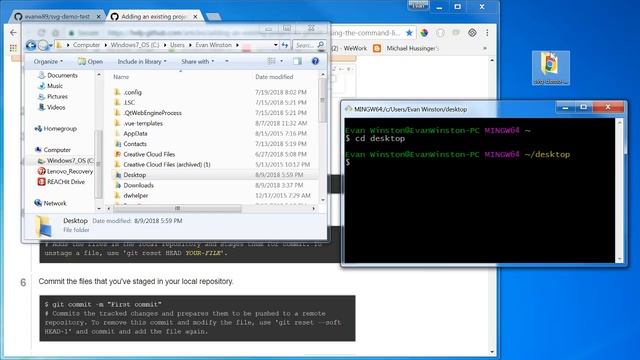
Task: Click the Git Bash terminal vertical scrollbar
Action: (x=620, y=191)
